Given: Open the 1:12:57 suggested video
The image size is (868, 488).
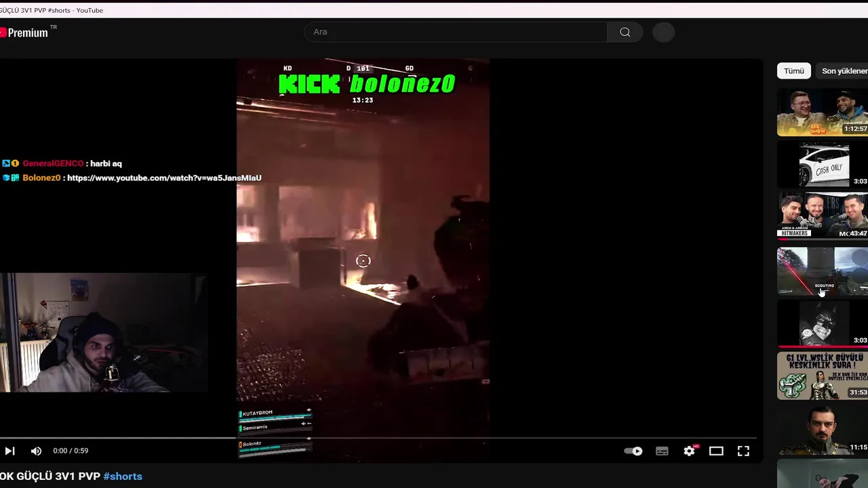Looking at the screenshot, I should 823,112.
